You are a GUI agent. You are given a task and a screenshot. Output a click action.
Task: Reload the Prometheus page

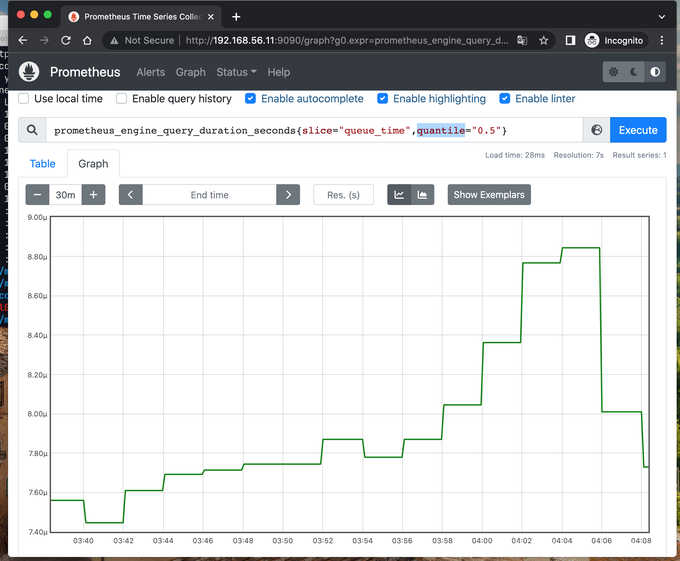(66, 40)
